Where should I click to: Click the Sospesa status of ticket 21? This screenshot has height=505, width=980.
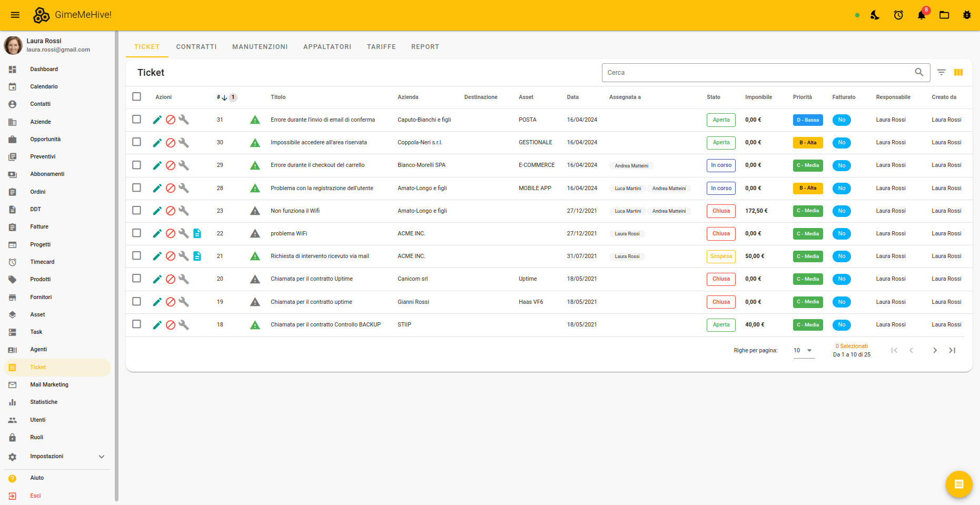(721, 256)
